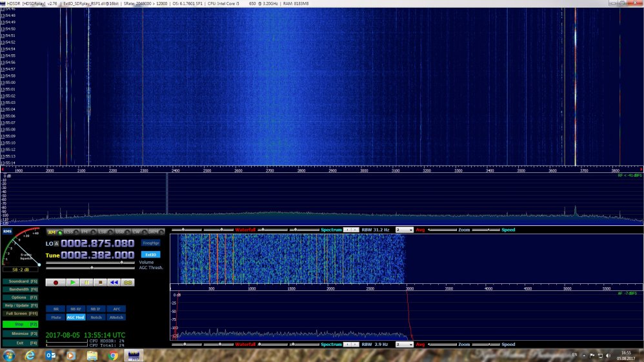Pause playback with the yellow pause button
This screenshot has height=362, width=644.
(x=86, y=283)
